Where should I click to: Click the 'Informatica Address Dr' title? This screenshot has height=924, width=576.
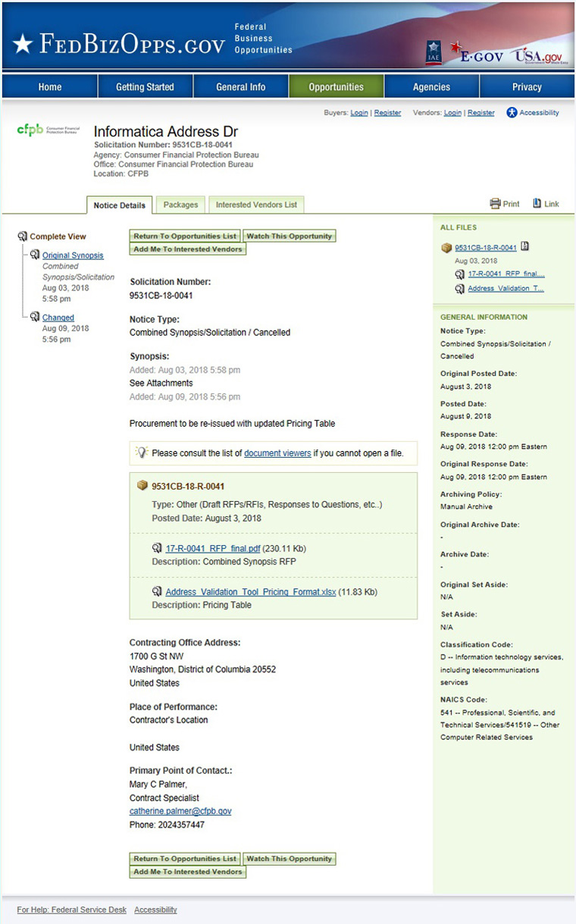[166, 132]
